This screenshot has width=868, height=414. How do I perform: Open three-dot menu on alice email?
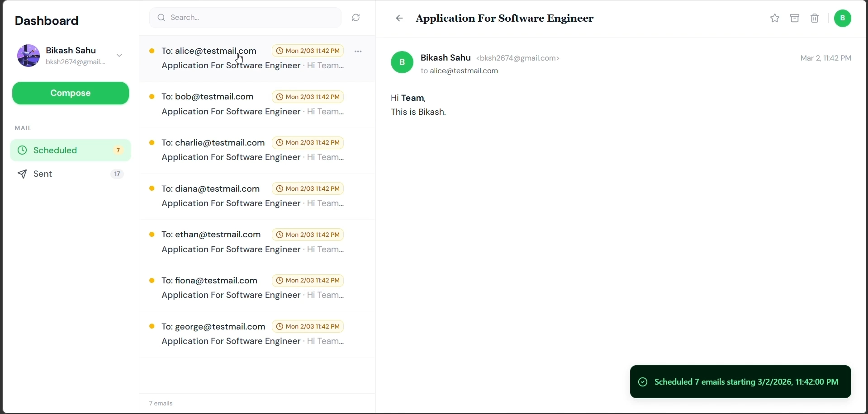[359, 52]
